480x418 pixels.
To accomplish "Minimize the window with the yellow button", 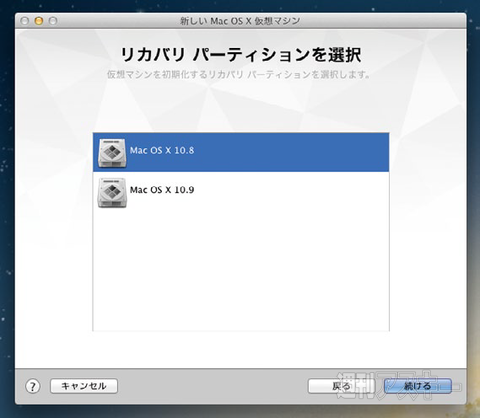I will point(39,21).
